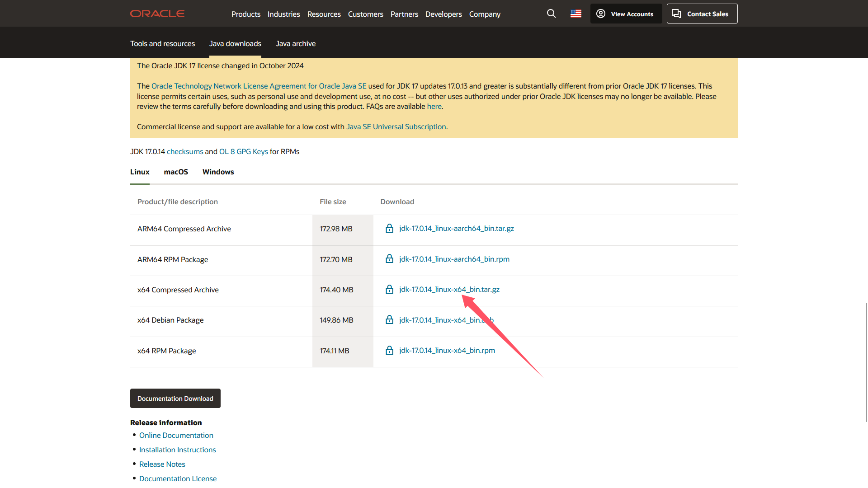Screen dimensions: 868x488
Task: Open the Resources menu
Action: tap(324, 14)
